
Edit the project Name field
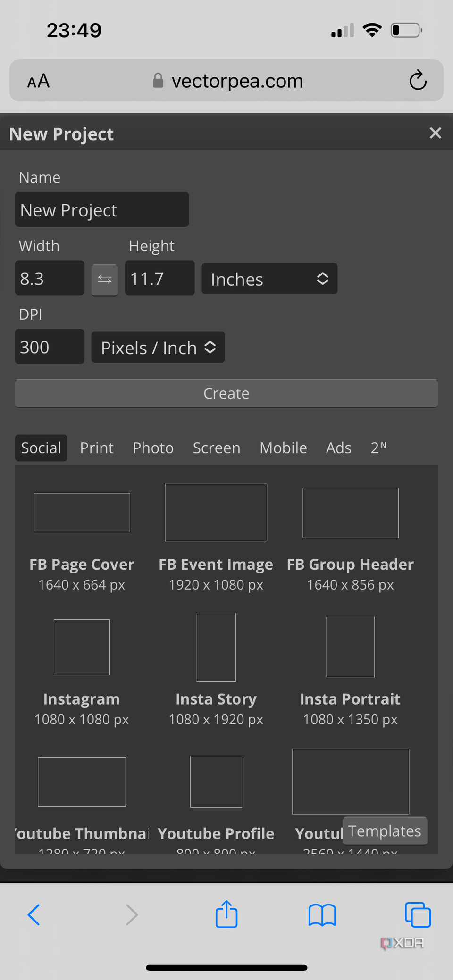tap(102, 210)
